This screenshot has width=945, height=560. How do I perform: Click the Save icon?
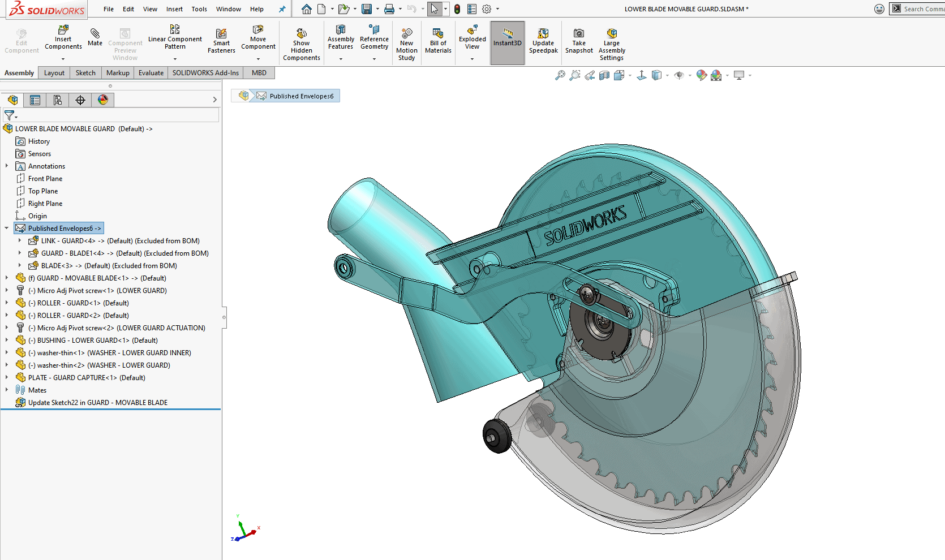coord(367,9)
